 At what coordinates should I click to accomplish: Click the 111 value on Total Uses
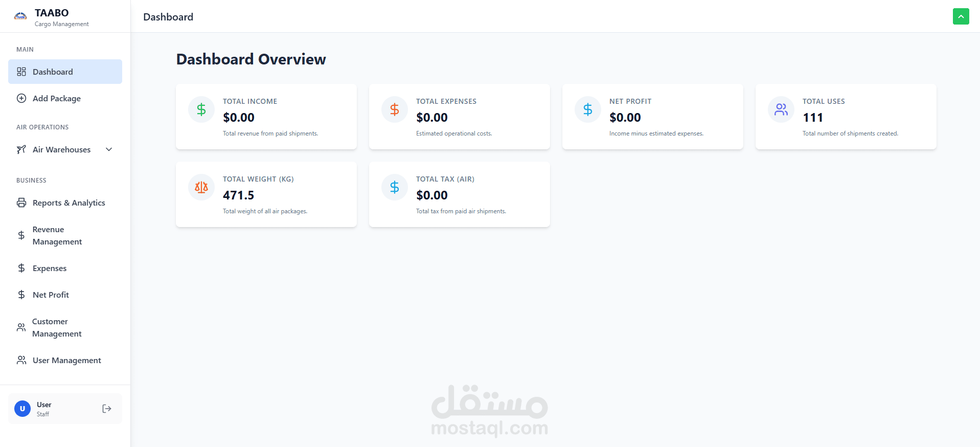click(813, 118)
